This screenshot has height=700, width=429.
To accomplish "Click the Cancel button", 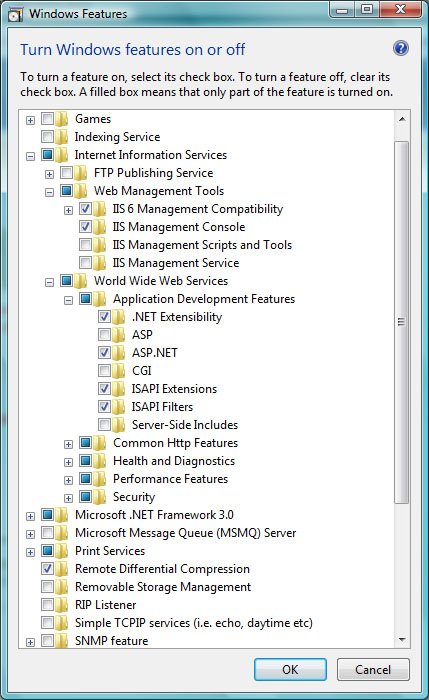I will pyautogui.click(x=373, y=669).
